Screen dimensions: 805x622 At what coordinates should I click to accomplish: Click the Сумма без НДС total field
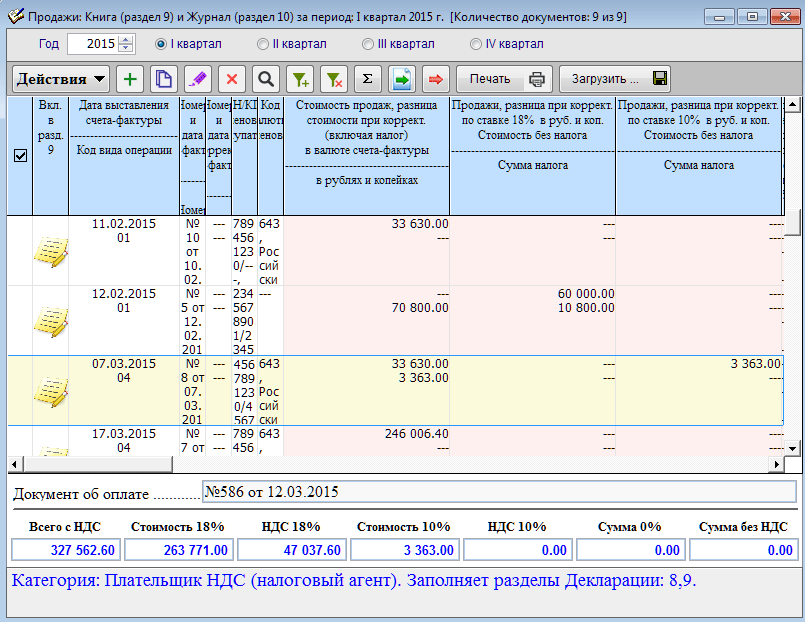[x=744, y=550]
